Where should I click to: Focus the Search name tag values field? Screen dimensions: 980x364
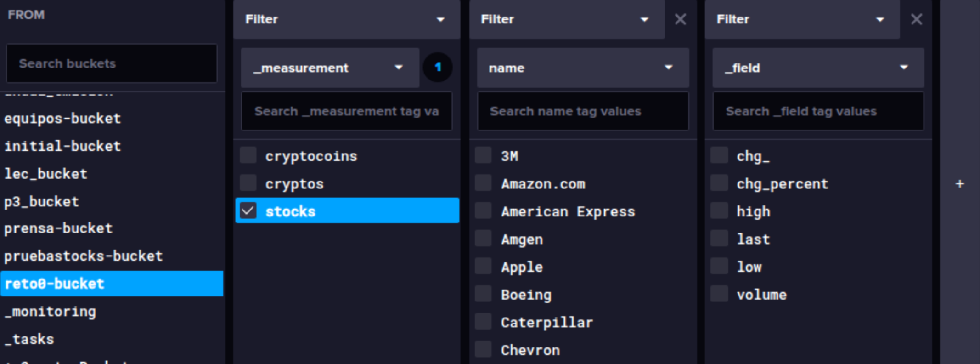click(x=582, y=111)
